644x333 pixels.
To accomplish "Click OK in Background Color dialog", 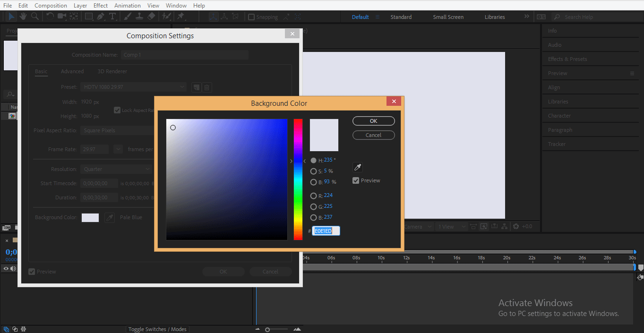I will (373, 121).
